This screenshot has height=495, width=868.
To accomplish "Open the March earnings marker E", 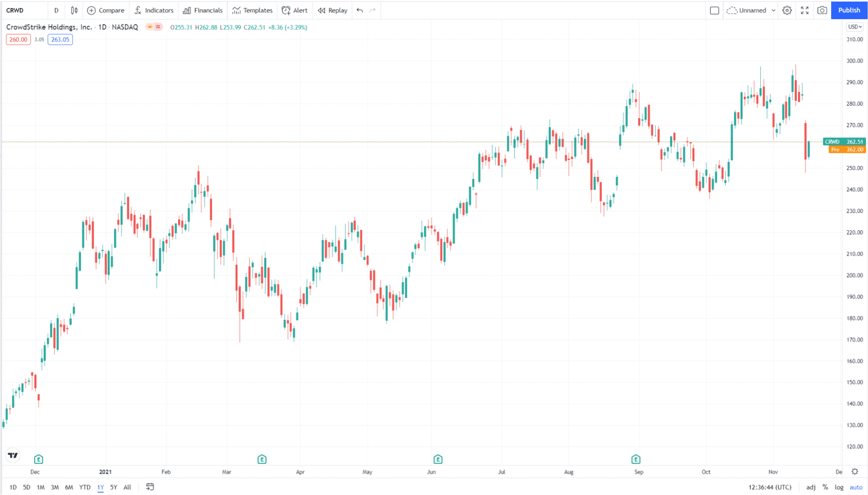I will 262,459.
